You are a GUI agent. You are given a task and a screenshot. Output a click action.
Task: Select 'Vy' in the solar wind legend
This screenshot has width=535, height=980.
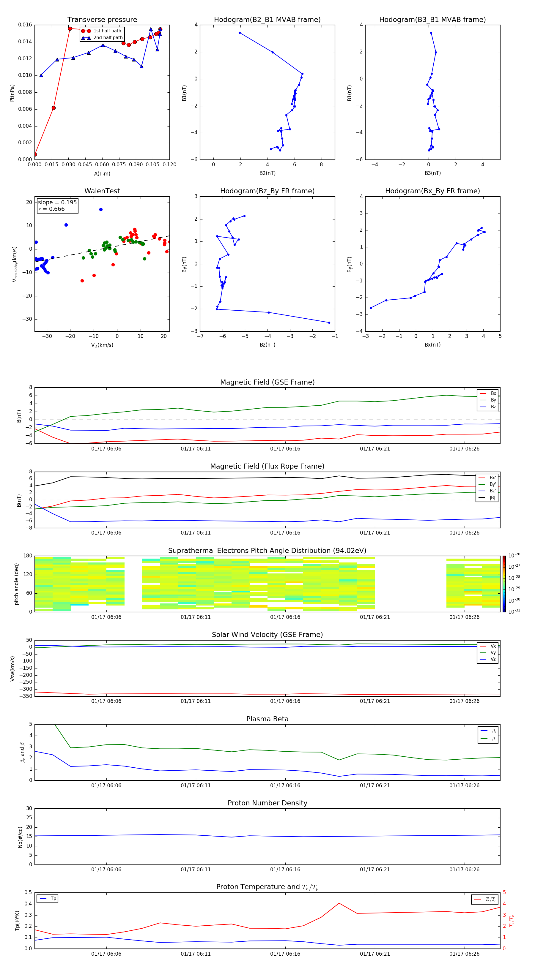coord(488,652)
